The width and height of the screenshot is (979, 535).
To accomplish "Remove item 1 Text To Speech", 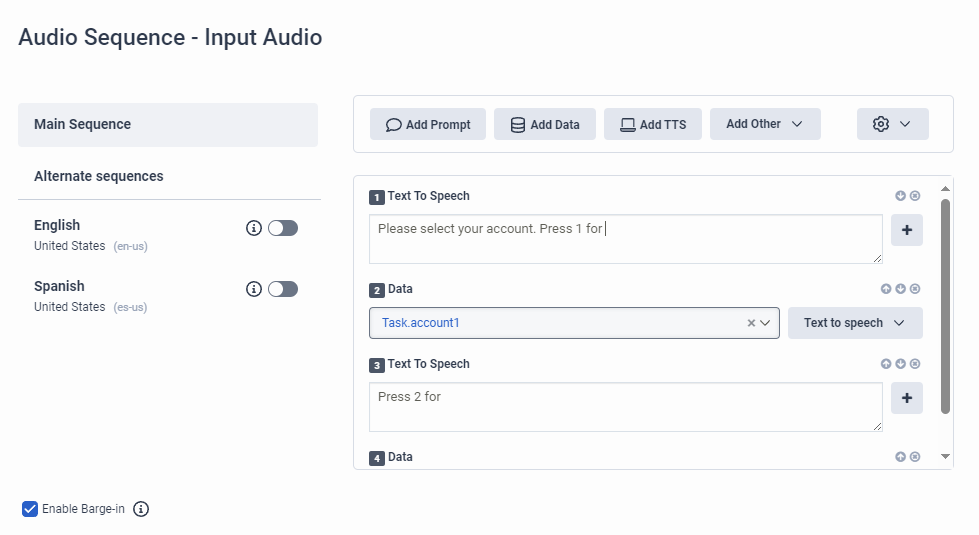I will click(915, 196).
